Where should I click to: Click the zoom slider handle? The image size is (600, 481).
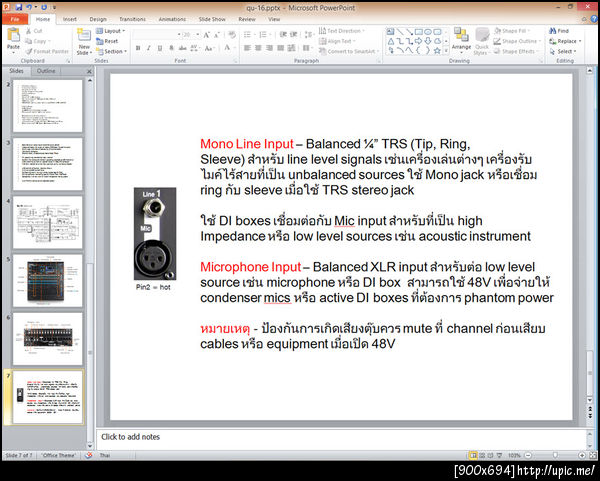click(x=555, y=455)
